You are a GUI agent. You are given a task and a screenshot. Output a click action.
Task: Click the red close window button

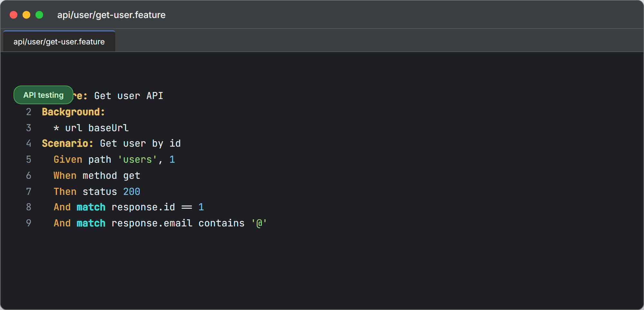pos(14,15)
